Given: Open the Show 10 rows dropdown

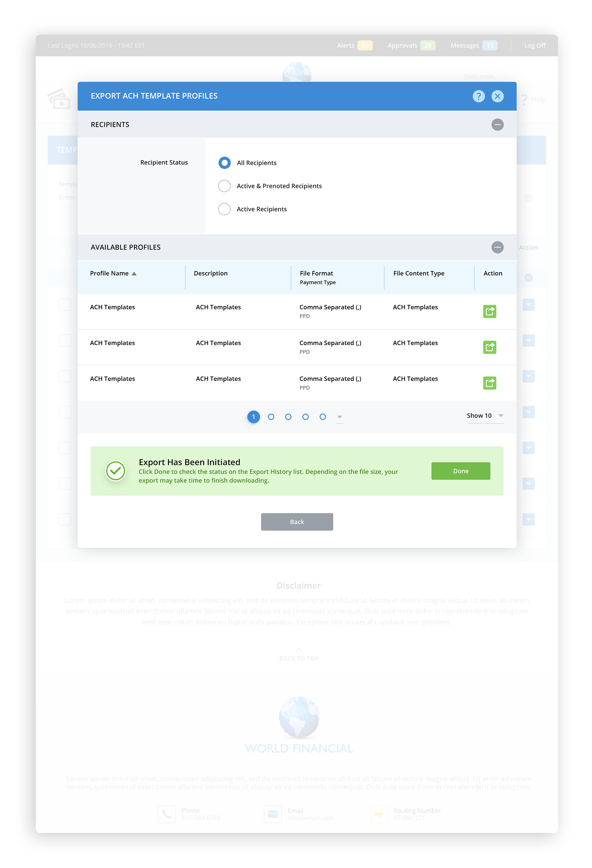Looking at the screenshot, I should pyautogui.click(x=485, y=416).
